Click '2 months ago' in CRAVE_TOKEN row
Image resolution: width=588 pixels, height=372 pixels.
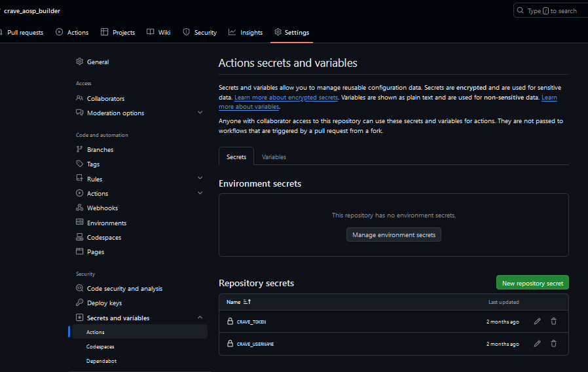click(502, 322)
